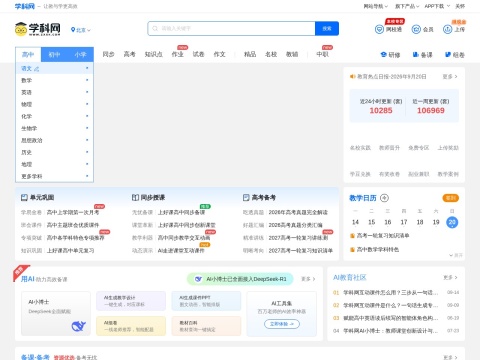Image resolution: width=480 pixels, height=360 pixels.
Task: Click the blue 搜索 button
Action: pos(327,29)
